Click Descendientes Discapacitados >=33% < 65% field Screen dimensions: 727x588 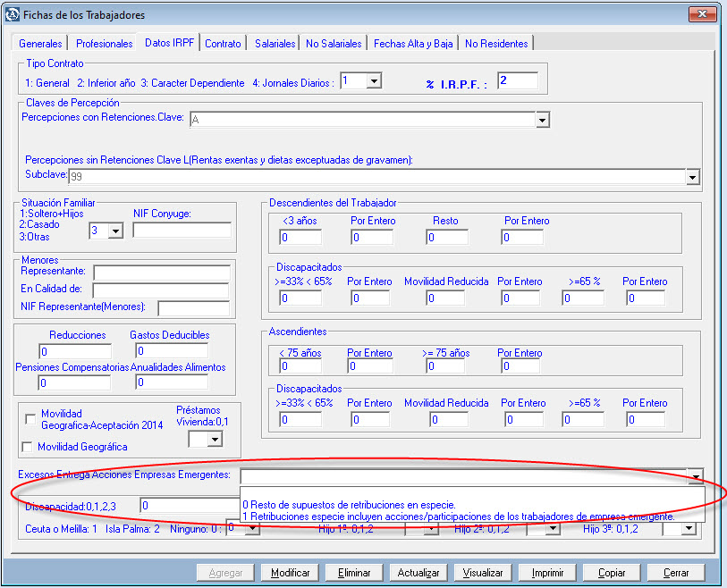coord(300,298)
